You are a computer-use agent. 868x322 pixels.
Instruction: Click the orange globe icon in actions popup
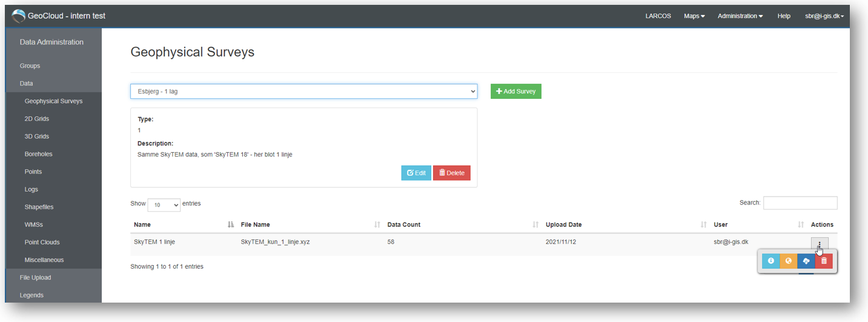pos(788,261)
